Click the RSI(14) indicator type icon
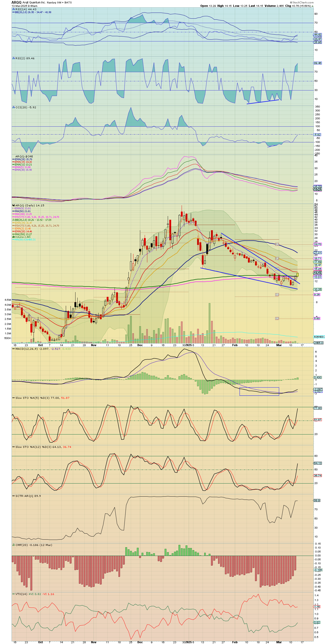Viewport: 325px width, 644px height. [x=13, y=9]
